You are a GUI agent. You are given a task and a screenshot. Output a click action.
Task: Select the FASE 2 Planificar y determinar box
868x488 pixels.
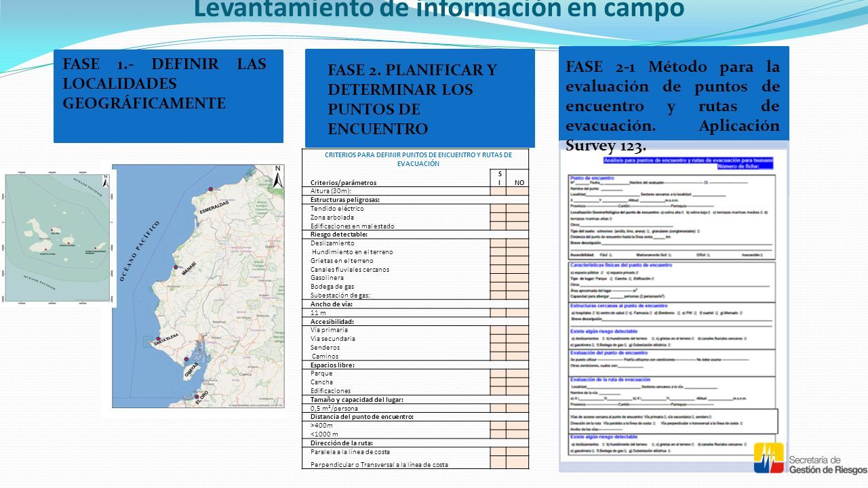[x=420, y=98]
